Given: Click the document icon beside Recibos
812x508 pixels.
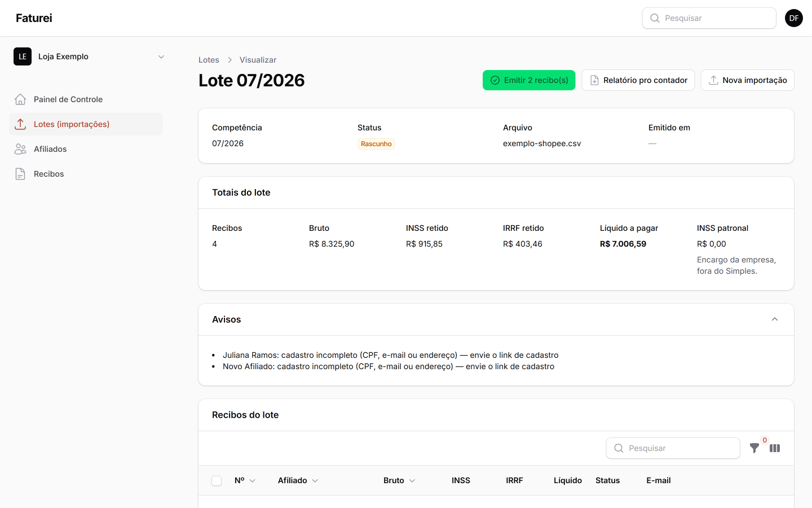Looking at the screenshot, I should (x=20, y=174).
